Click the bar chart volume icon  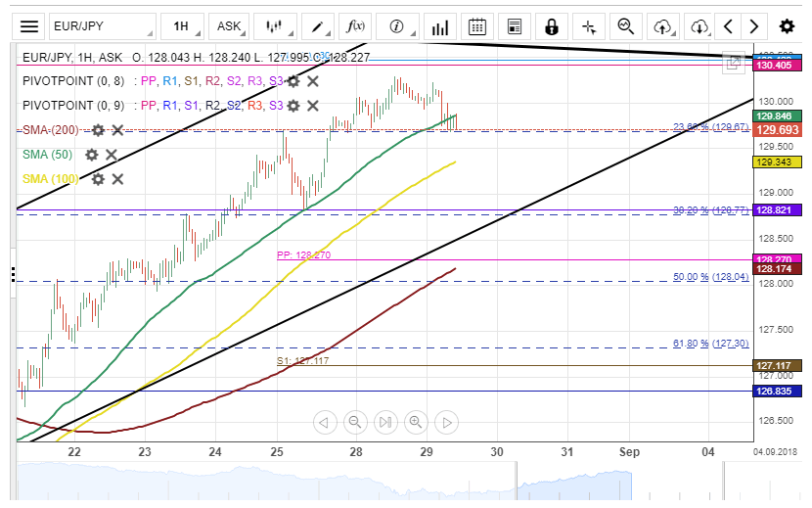click(439, 26)
